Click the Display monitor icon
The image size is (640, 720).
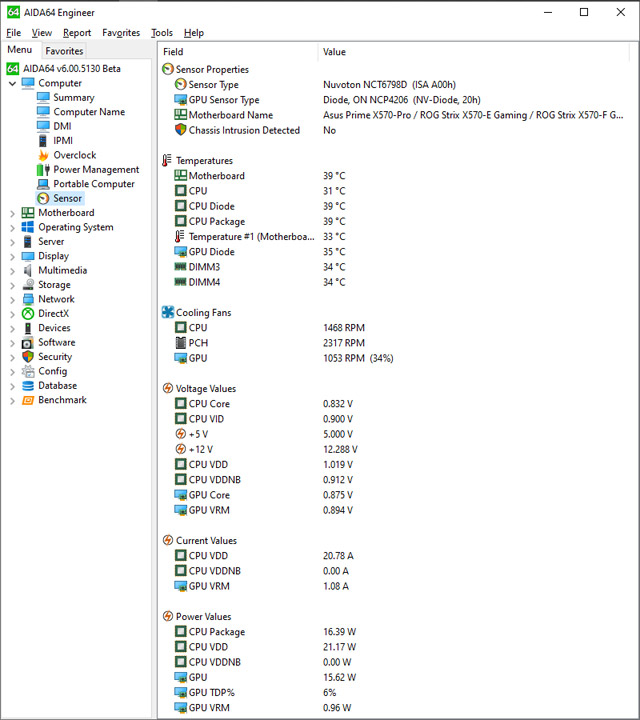[x=28, y=256]
